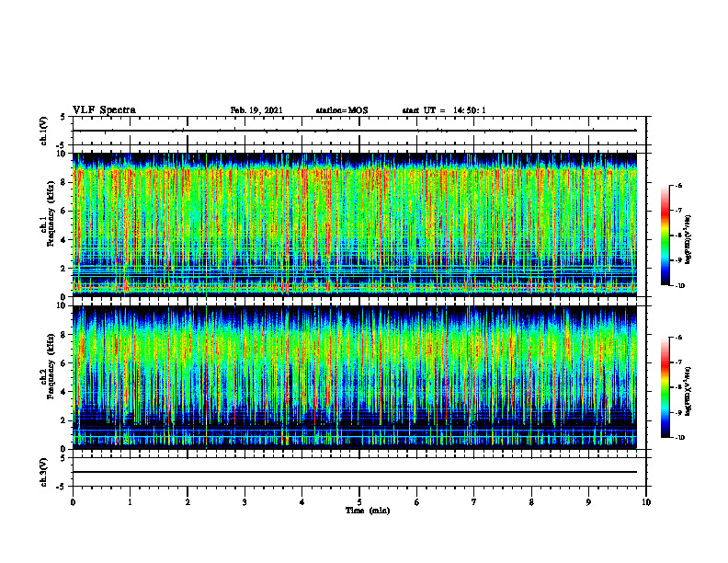Click the "-10" value on ch.1 color bar

[x=679, y=286]
